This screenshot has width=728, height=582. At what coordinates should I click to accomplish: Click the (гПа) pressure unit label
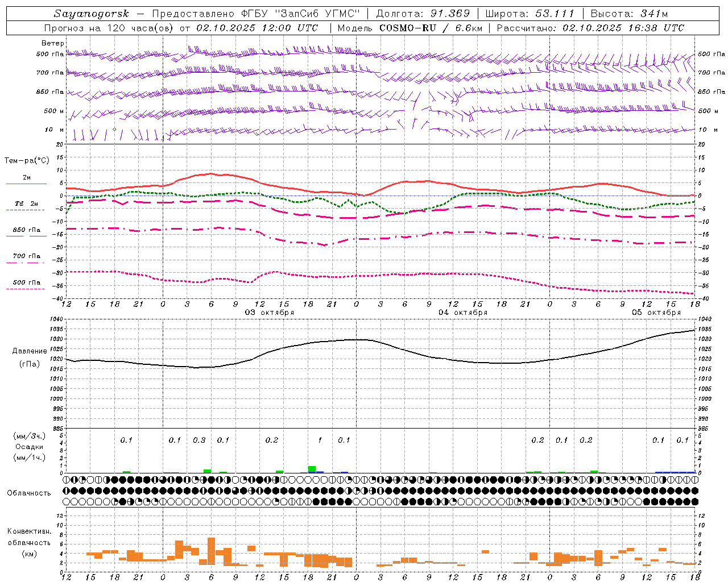30,364
